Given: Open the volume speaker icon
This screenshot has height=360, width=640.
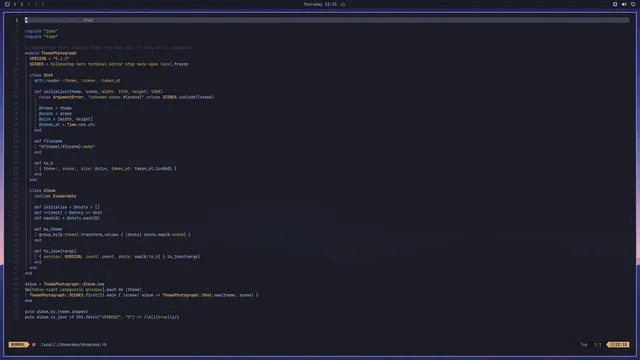Looking at the screenshot, I should pos(624,4).
